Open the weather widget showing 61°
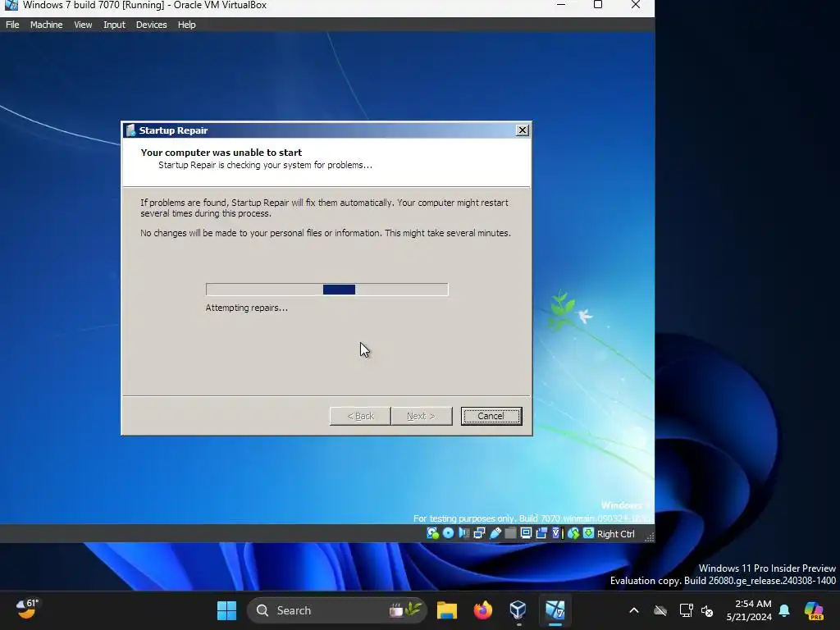The height and width of the screenshot is (630, 840). pos(27,609)
